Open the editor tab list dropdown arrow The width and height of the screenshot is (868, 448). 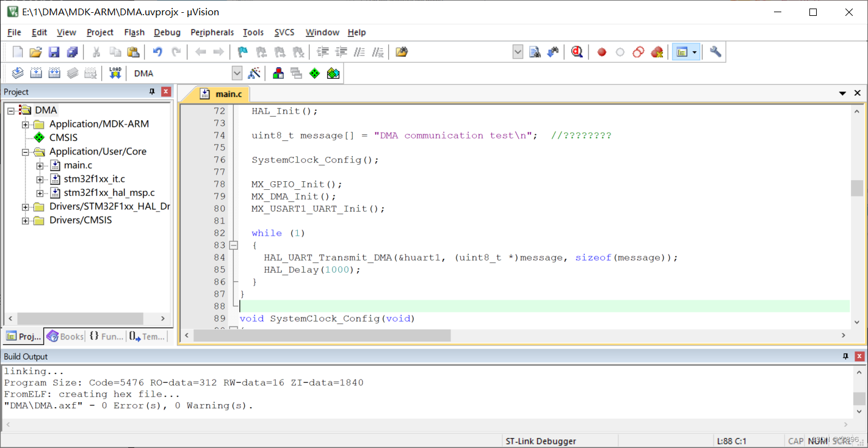843,93
